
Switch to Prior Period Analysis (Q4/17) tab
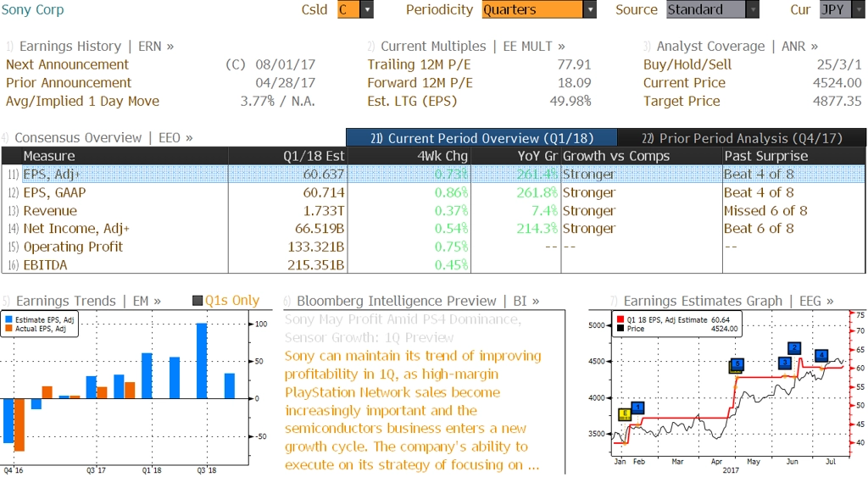tap(742, 138)
